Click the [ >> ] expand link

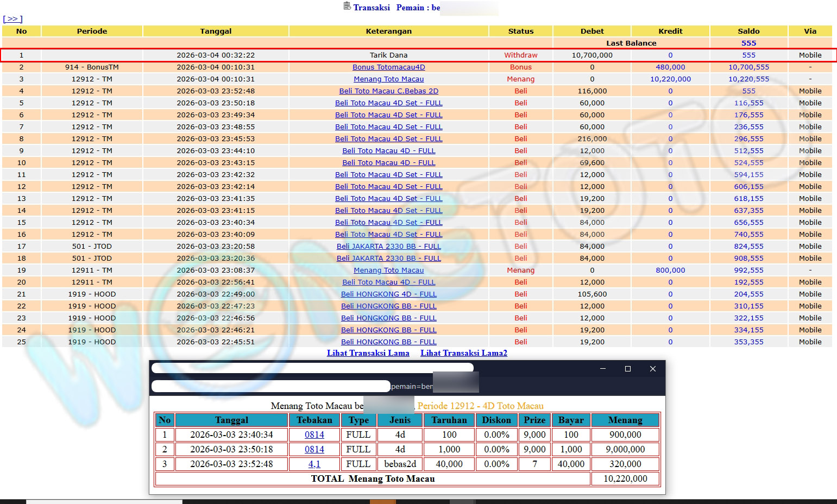pos(12,19)
